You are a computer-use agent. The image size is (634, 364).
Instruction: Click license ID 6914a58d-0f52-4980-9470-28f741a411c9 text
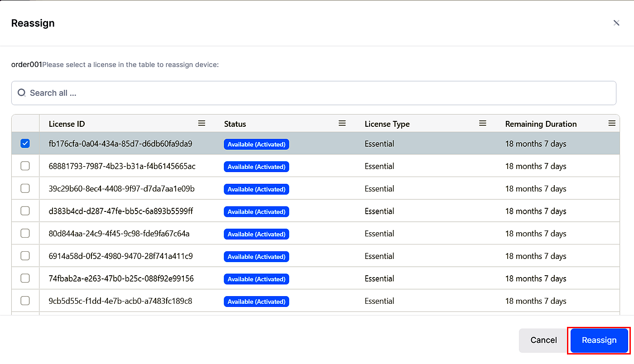tap(121, 256)
